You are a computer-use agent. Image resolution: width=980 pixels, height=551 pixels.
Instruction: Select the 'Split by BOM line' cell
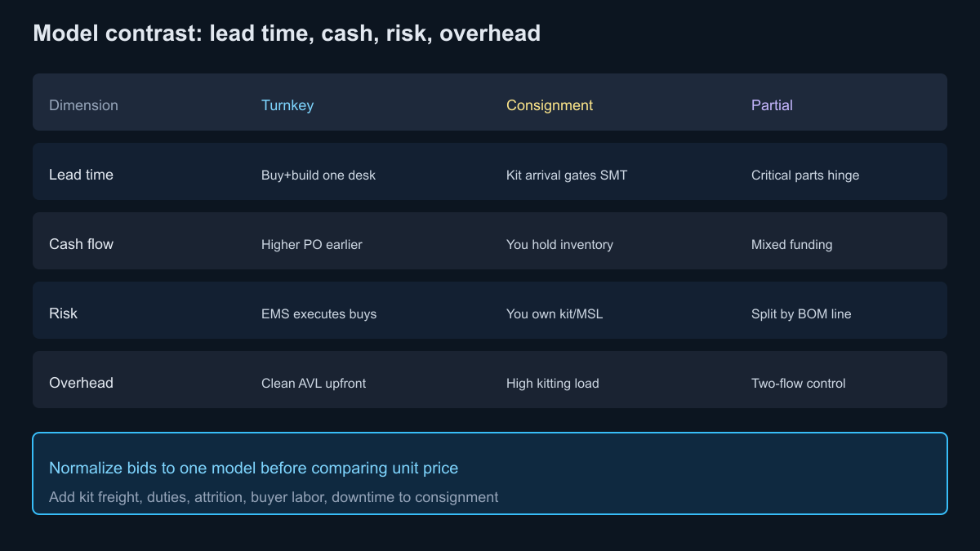[801, 313]
